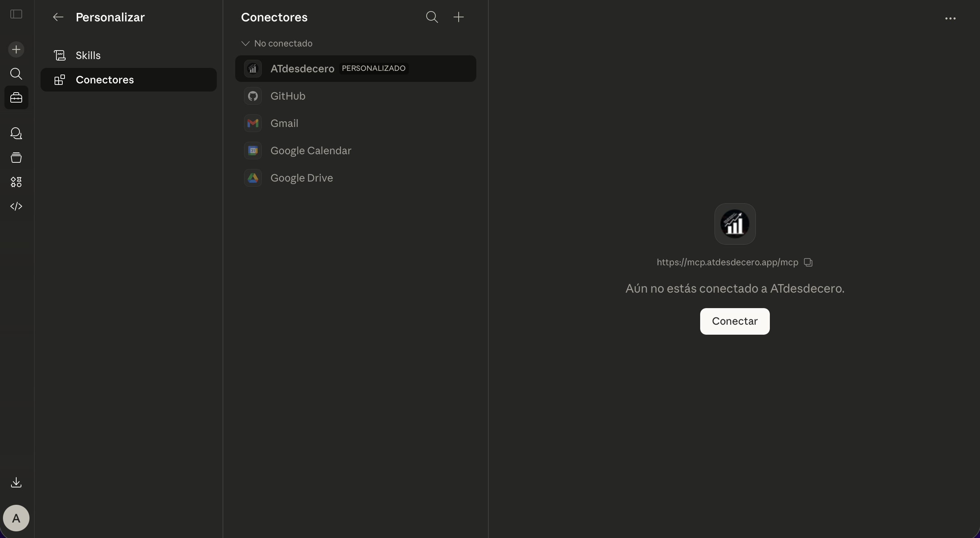Open the three-dot overflow menu
Image resolution: width=980 pixels, height=538 pixels.
(x=951, y=18)
